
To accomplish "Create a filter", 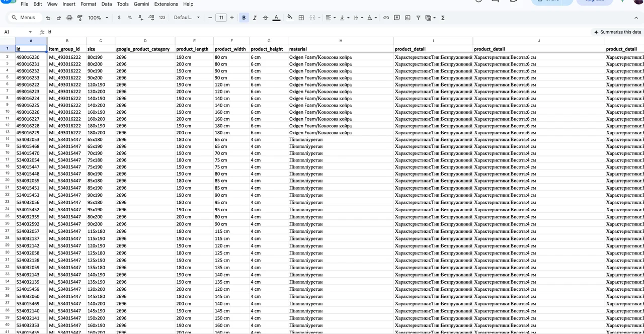I will click(418, 18).
